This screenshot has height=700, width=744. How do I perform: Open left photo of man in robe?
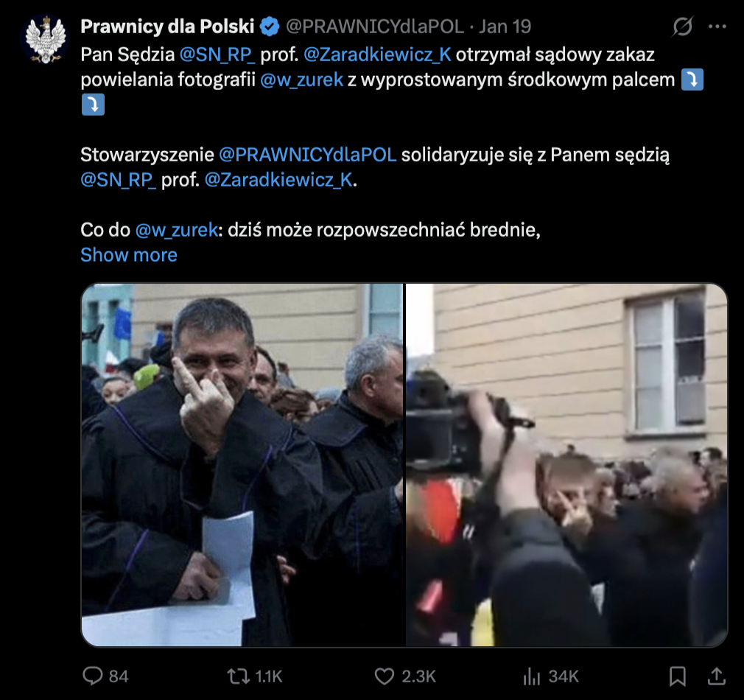pos(242,465)
